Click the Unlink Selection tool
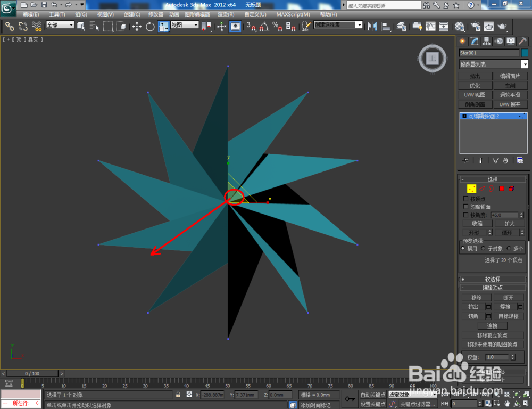This screenshot has width=532, height=409. [x=23, y=26]
